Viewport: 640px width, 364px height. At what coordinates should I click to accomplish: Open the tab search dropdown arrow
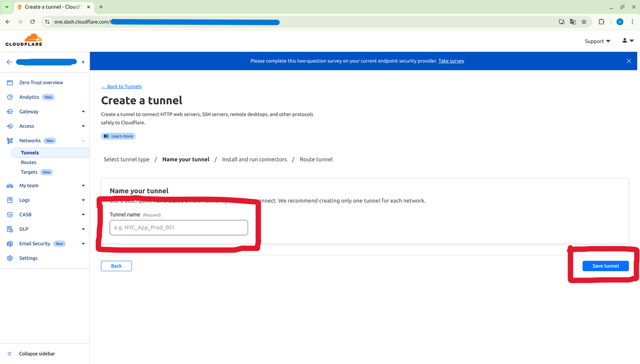pyautogui.click(x=7, y=7)
